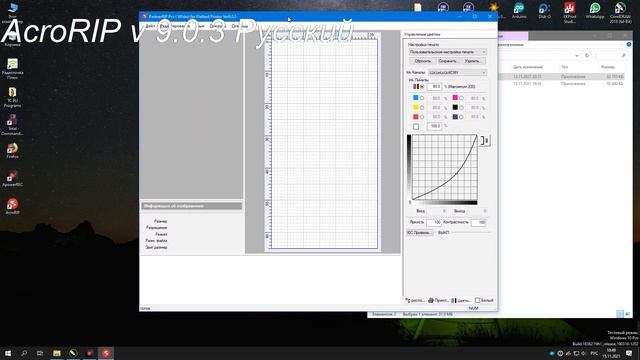Sort Explorer by Дата изменения column
640x360 pixels.
pos(528,67)
